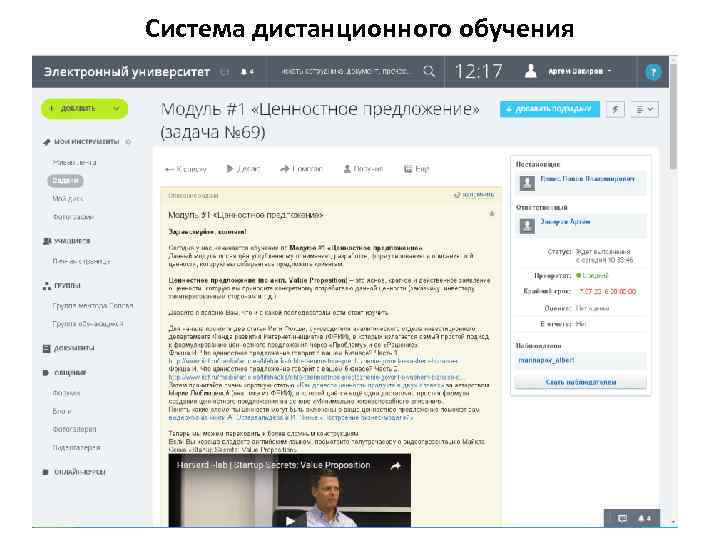Click the red deadline date value
Image resolution: width=720 pixels, height=540 pixels.
click(x=607, y=292)
